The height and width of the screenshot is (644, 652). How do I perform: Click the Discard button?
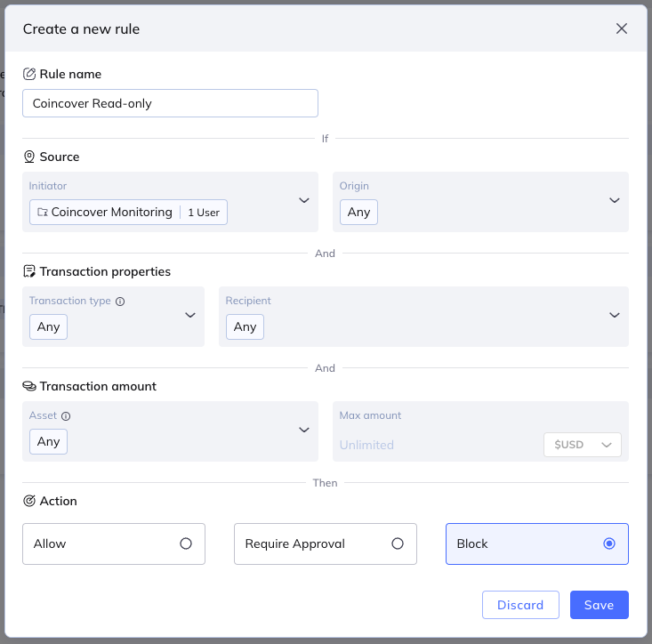(520, 605)
